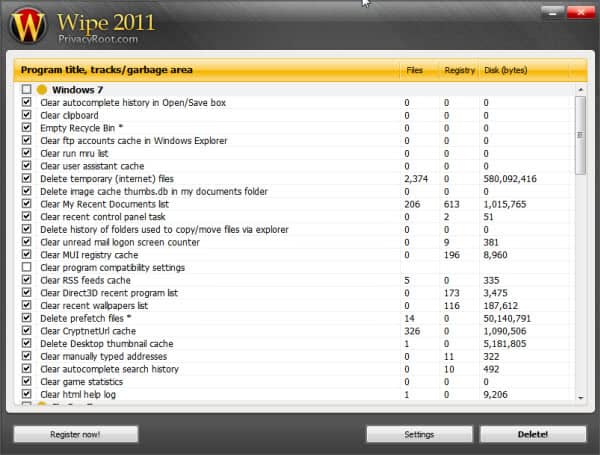Tick the Windows 7 group checkbox
The image size is (600, 455).
[26, 90]
